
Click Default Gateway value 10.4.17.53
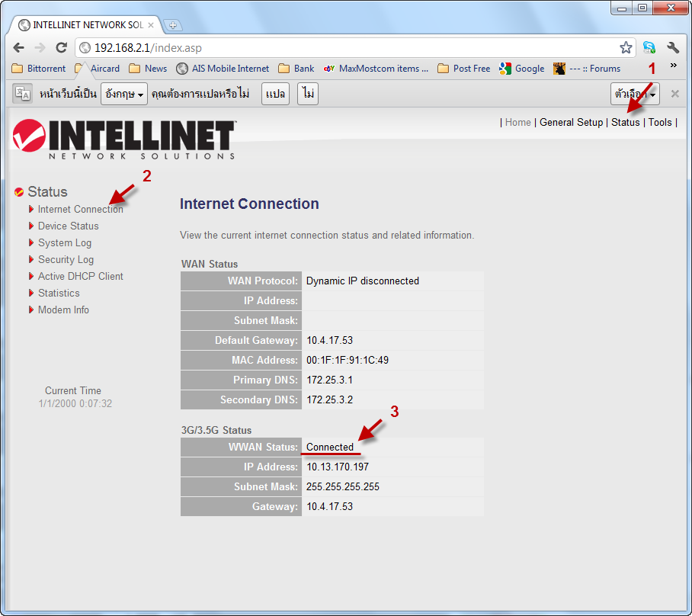[330, 341]
